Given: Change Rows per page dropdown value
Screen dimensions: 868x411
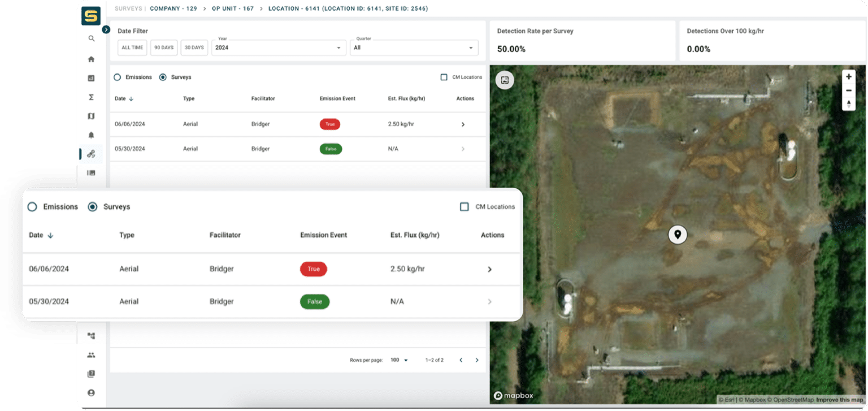Looking at the screenshot, I should tap(399, 360).
